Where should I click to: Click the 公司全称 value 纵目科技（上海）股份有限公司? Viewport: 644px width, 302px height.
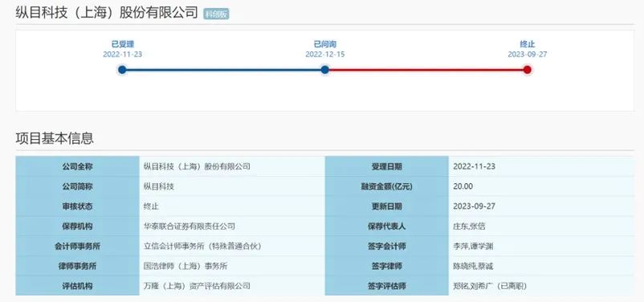pos(197,166)
